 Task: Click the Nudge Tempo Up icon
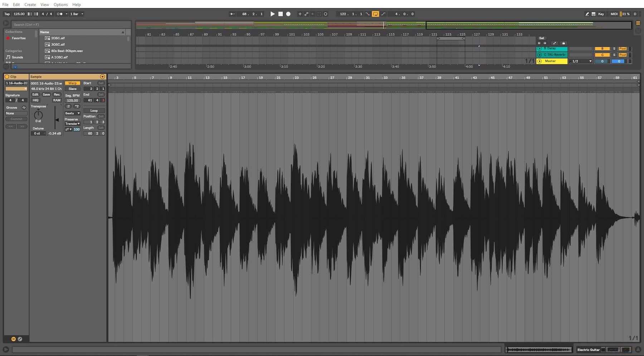36,14
